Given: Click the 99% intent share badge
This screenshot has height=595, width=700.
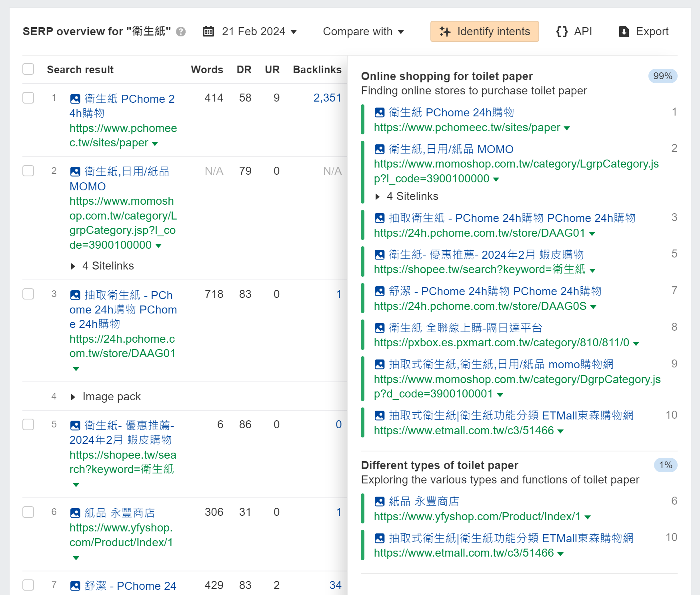Looking at the screenshot, I should tap(662, 76).
